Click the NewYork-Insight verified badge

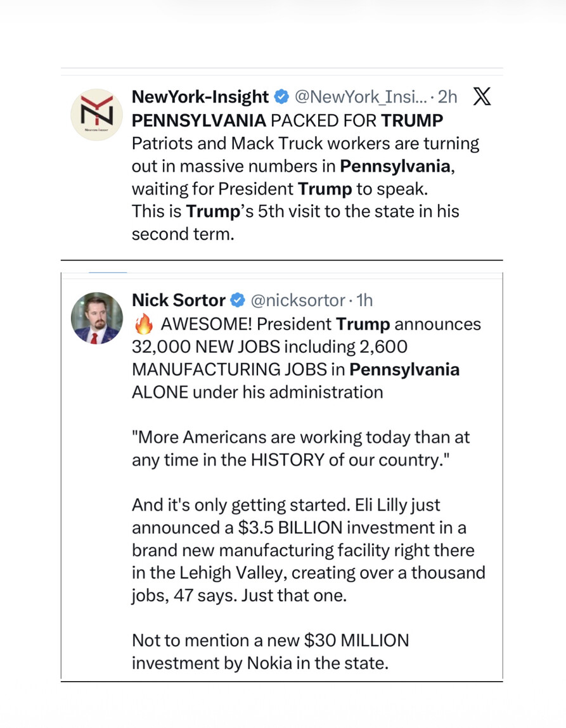[x=281, y=96]
